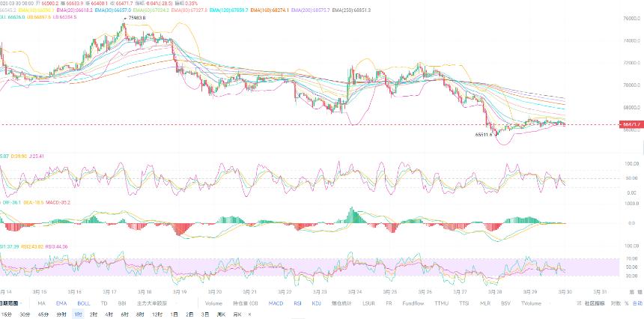
Task: Open the 社区指标 community indicators icon
Action: pos(579,303)
